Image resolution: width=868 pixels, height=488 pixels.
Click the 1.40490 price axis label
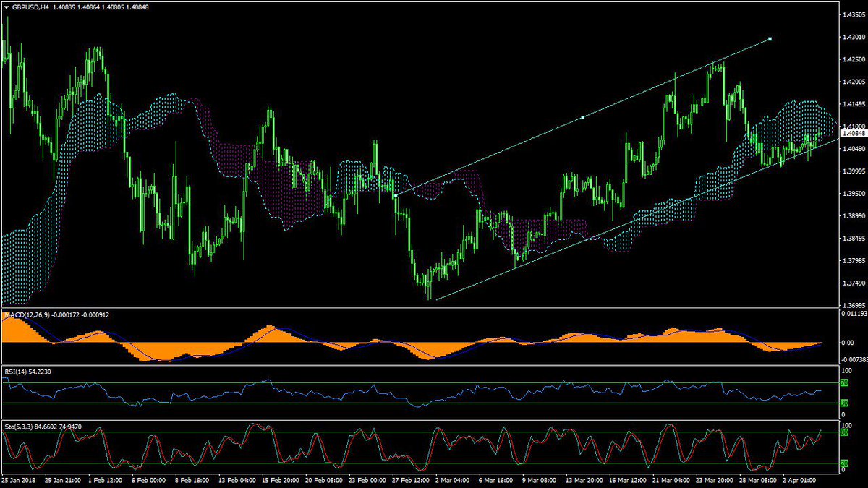(854, 149)
